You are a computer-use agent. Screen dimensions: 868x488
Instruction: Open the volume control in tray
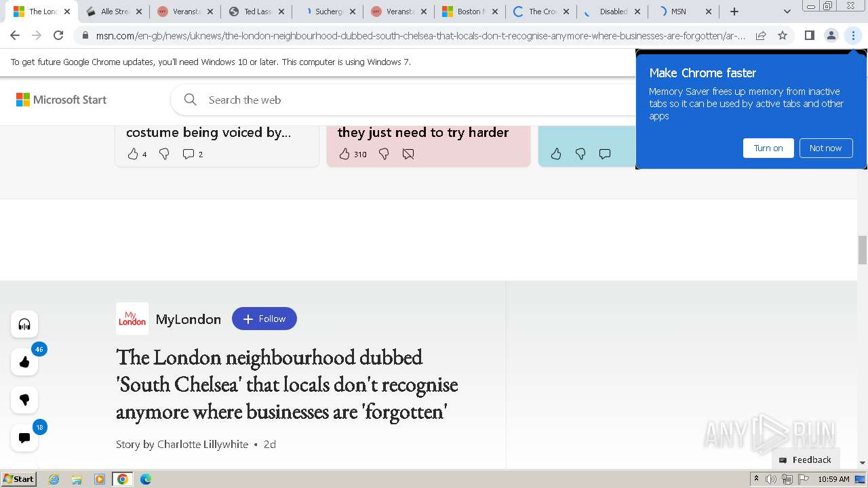tap(771, 479)
